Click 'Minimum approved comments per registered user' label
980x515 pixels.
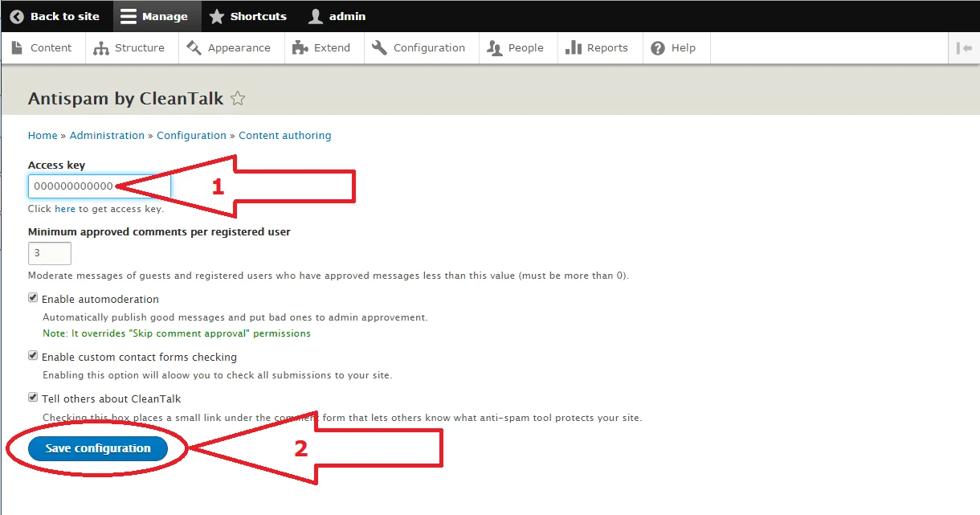[159, 231]
